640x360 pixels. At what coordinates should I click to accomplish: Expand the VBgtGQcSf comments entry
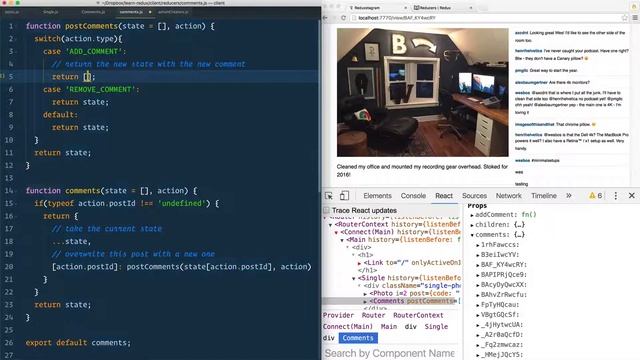tap(478, 315)
